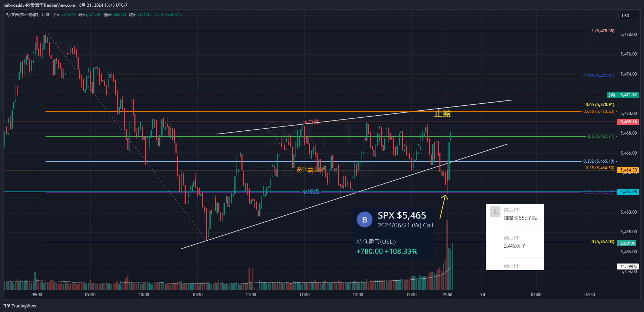Open the USD currency selector

[628, 15]
